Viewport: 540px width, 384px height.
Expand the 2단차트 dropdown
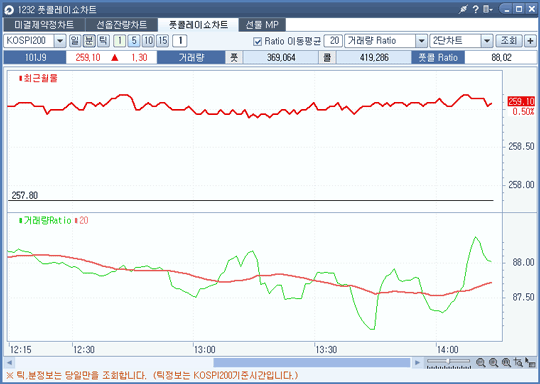tap(487, 41)
